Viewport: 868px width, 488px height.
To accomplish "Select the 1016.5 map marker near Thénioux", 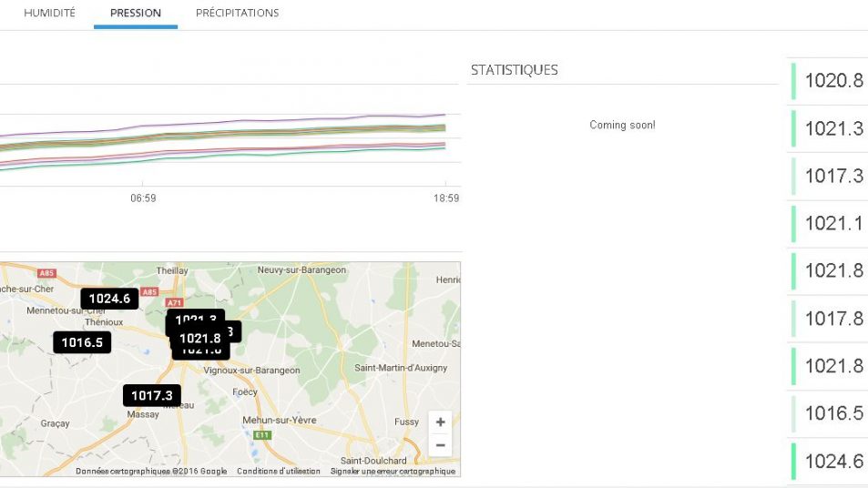I will tap(82, 342).
